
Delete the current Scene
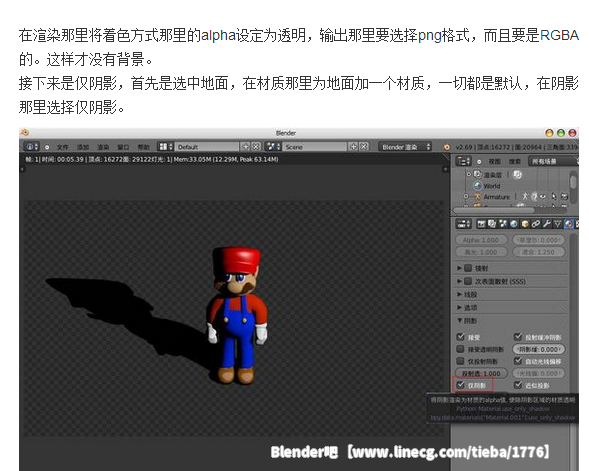pyautogui.click(x=364, y=146)
